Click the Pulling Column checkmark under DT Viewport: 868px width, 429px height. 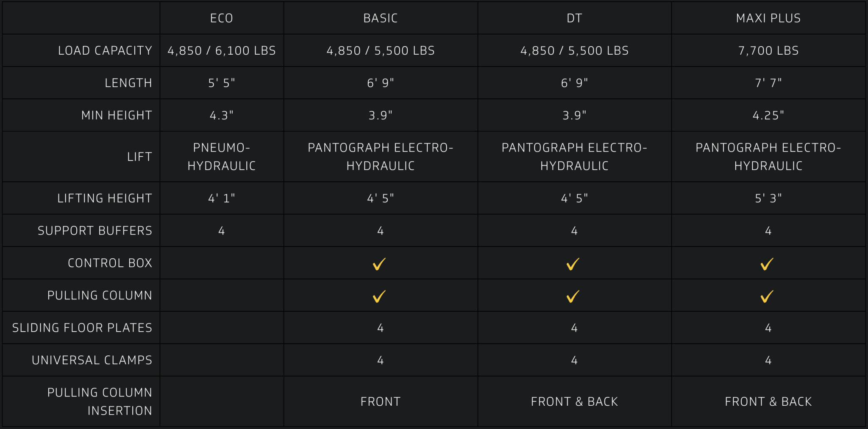click(573, 296)
